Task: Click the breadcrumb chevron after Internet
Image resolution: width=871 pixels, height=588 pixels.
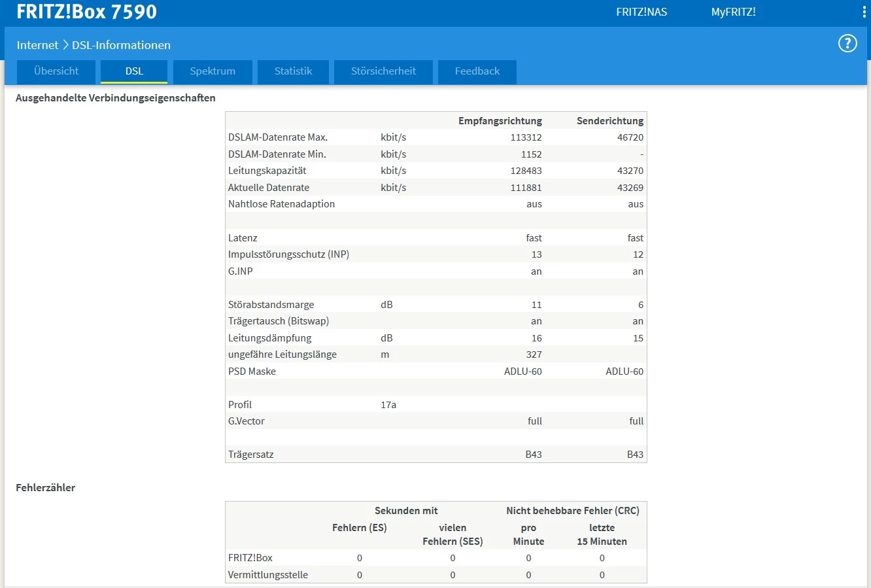Action: coord(65,45)
